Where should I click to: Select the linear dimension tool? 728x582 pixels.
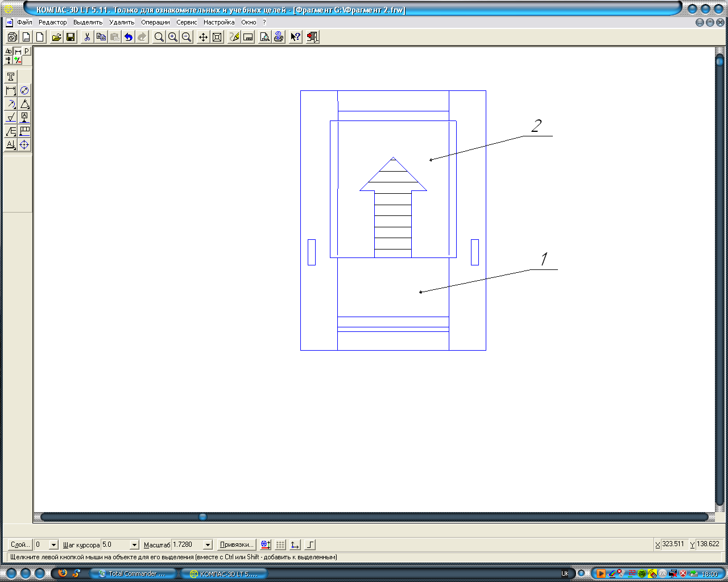(x=11, y=90)
